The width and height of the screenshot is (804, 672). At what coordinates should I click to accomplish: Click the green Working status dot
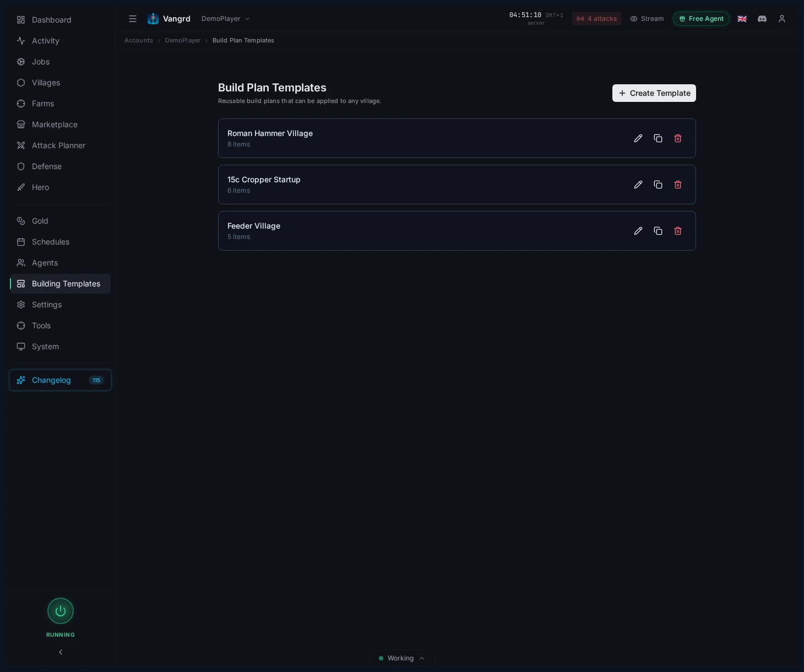[x=381, y=658]
